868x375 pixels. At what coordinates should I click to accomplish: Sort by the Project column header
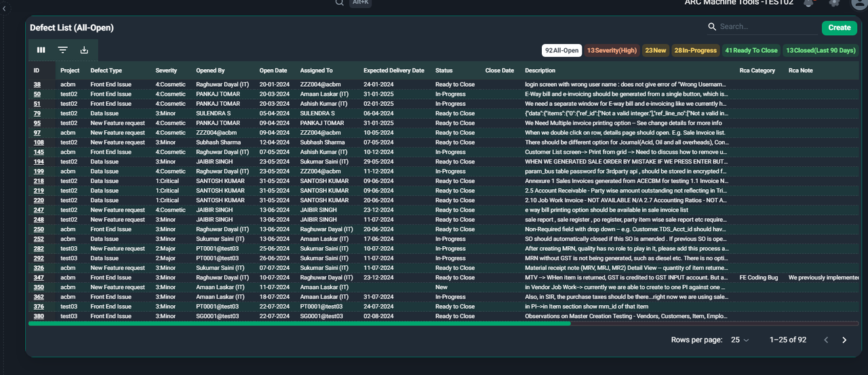coord(70,71)
